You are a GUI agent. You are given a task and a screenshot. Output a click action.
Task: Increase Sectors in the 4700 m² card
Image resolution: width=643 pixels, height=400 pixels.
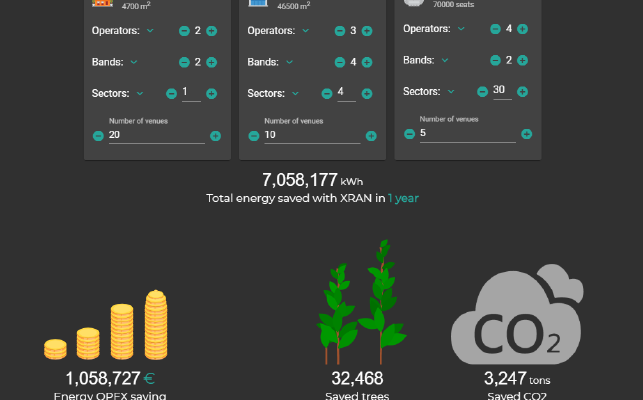point(212,94)
